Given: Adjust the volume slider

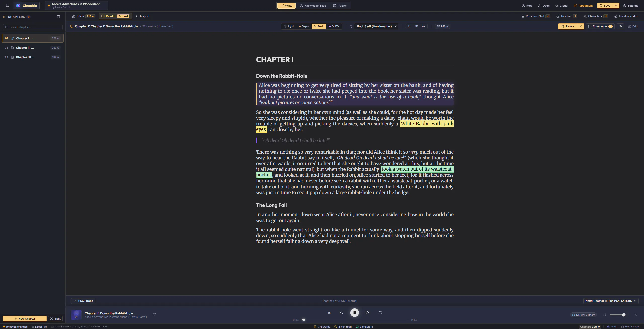Looking at the screenshot, I should (x=618, y=315).
